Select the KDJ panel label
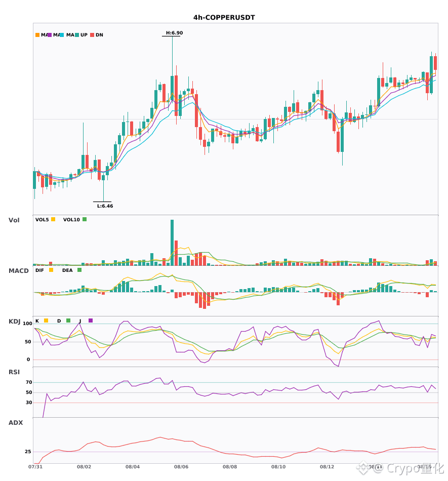 (x=14, y=322)
